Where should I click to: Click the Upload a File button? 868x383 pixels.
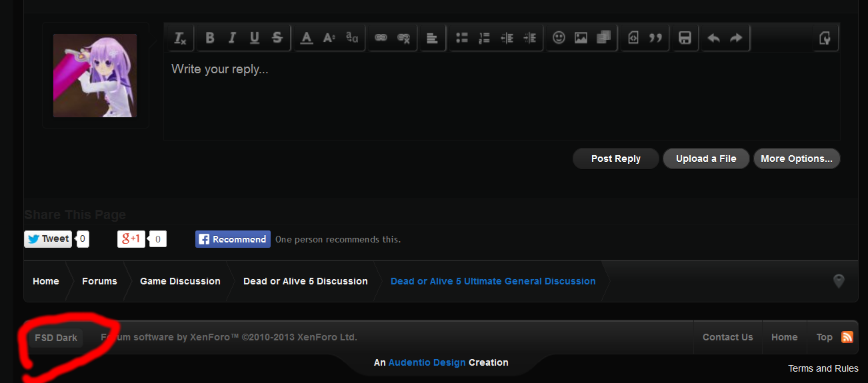pos(706,159)
